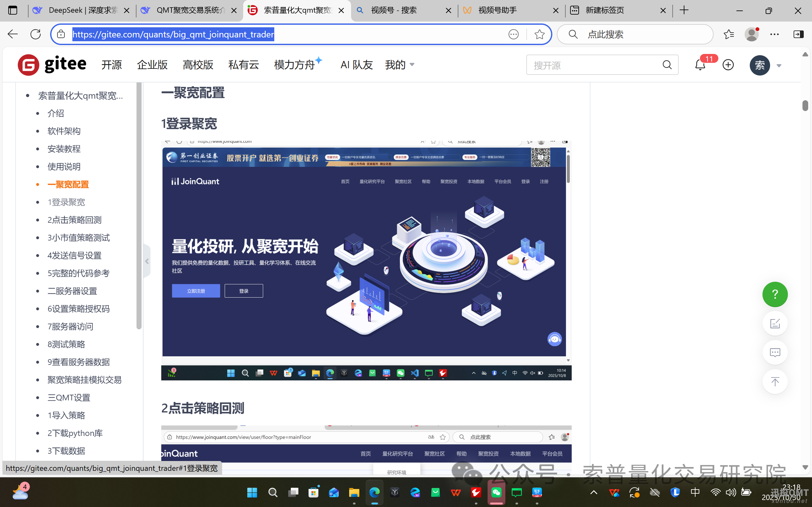Screen dimensions: 812x507
Task: Open WeChat from the taskbar
Action: click(496, 492)
